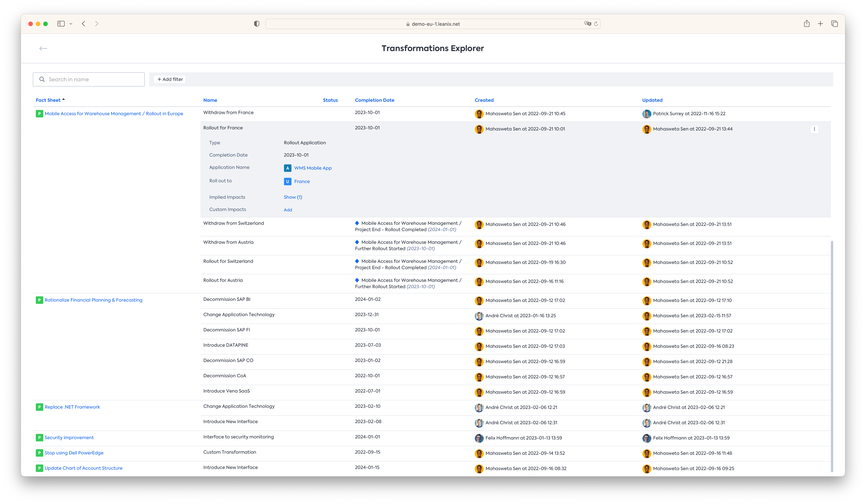Image resolution: width=866 pixels, height=504 pixels.
Task: Show the tab overview icon
Action: point(834,24)
